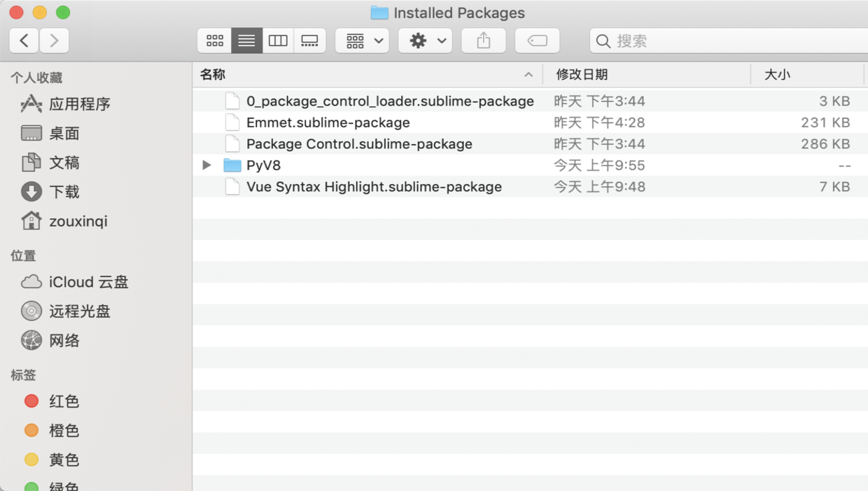The width and height of the screenshot is (868, 491).
Task: Open the item grouping dropdown
Action: click(x=362, y=41)
